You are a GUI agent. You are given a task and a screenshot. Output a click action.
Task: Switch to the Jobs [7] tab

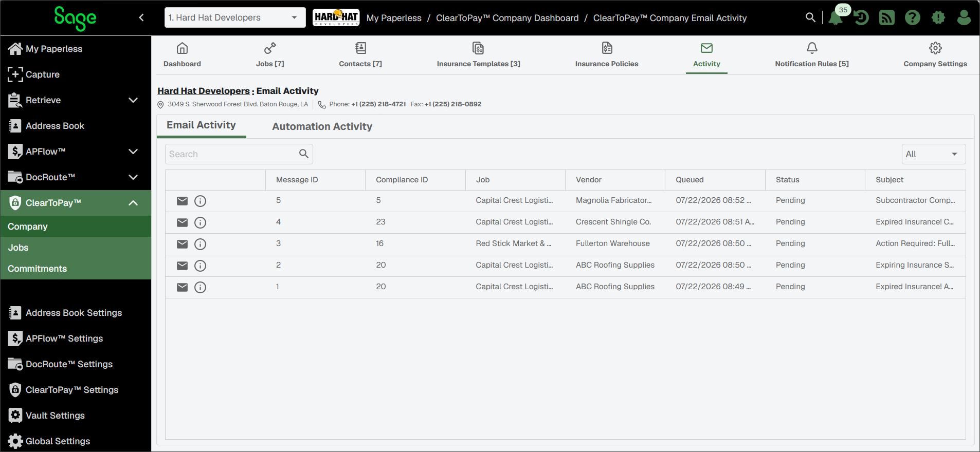[x=270, y=55]
